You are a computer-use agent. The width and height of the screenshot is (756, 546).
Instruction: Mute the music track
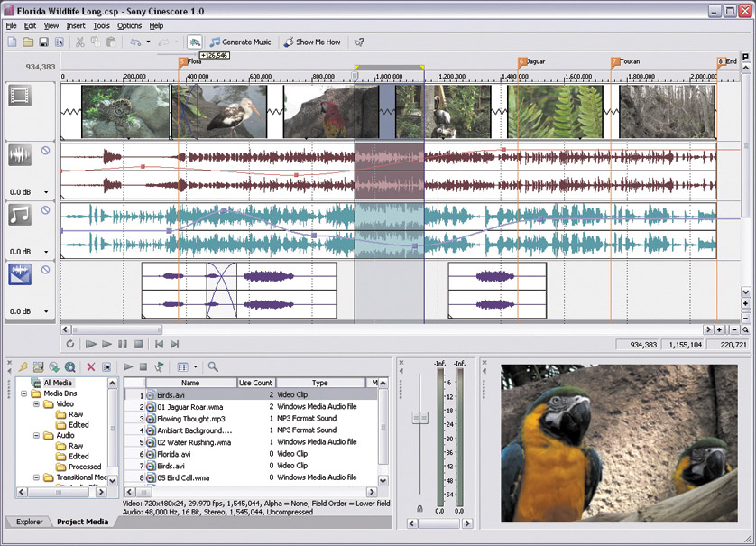click(x=45, y=210)
